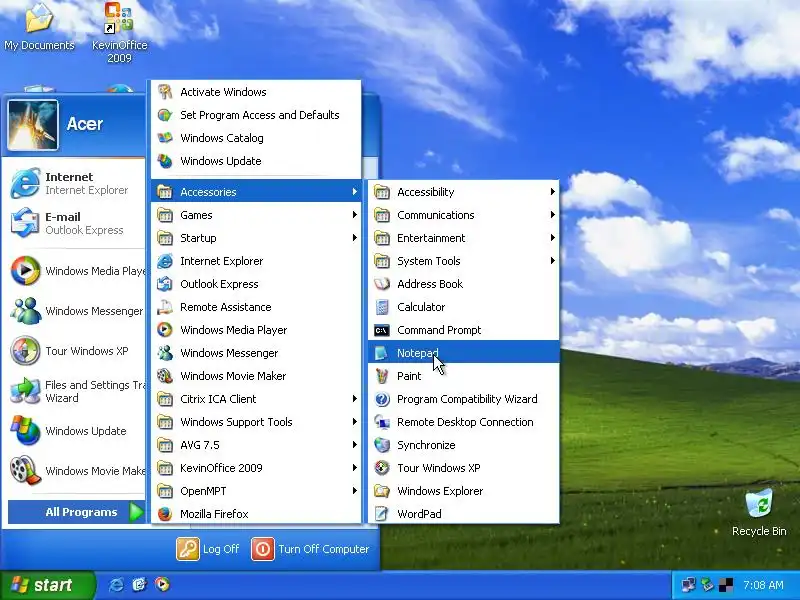Screen dimensions: 800x600
Task: Click the Set Program Access and Defaults icon
Action: click(165, 115)
